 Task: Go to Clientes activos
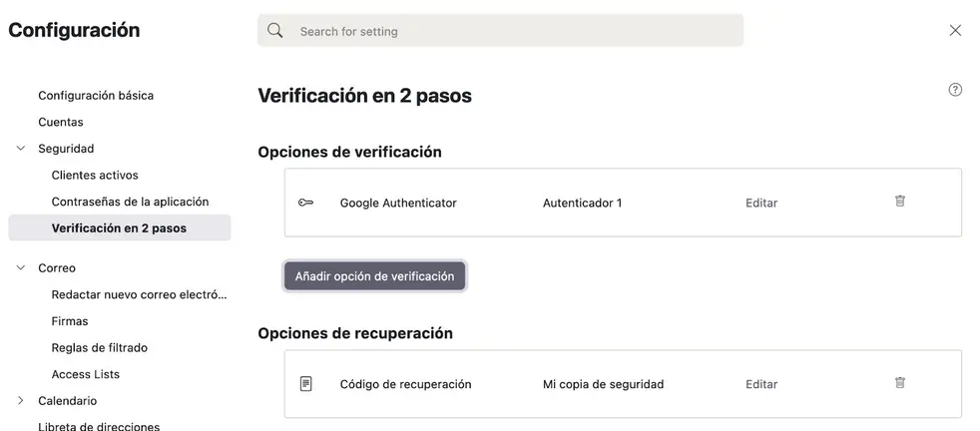95,176
